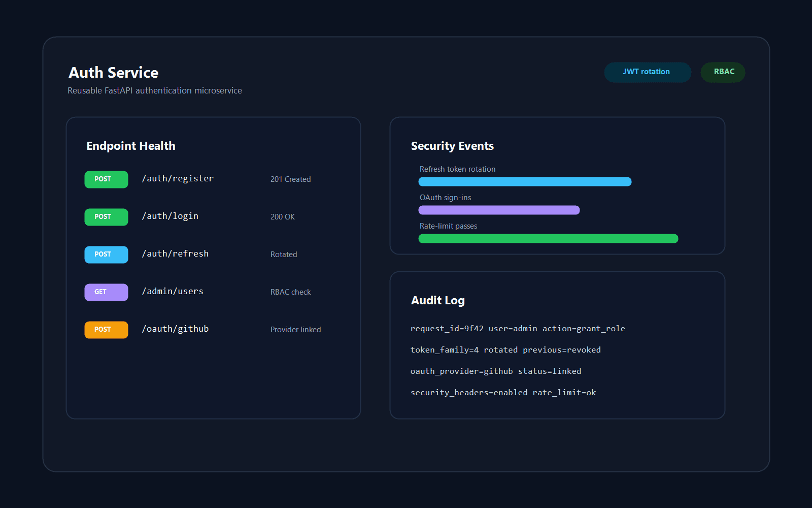Select the /admin/users endpoint path

pyautogui.click(x=173, y=292)
